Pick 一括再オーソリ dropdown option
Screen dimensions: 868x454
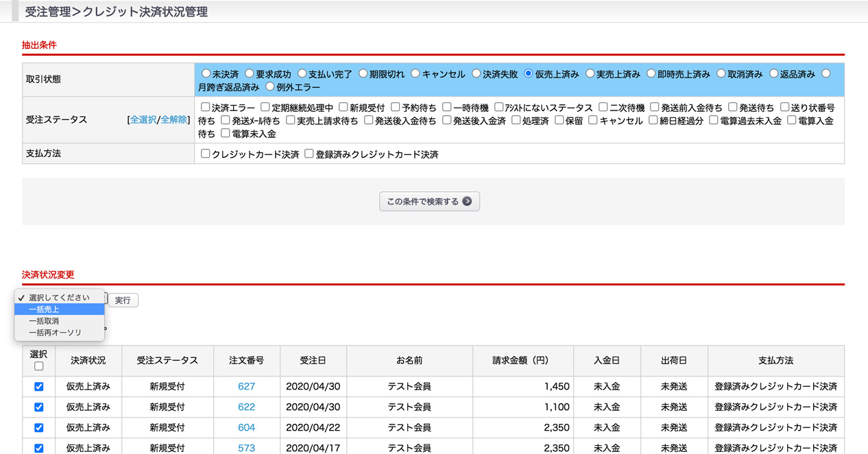[x=59, y=333]
